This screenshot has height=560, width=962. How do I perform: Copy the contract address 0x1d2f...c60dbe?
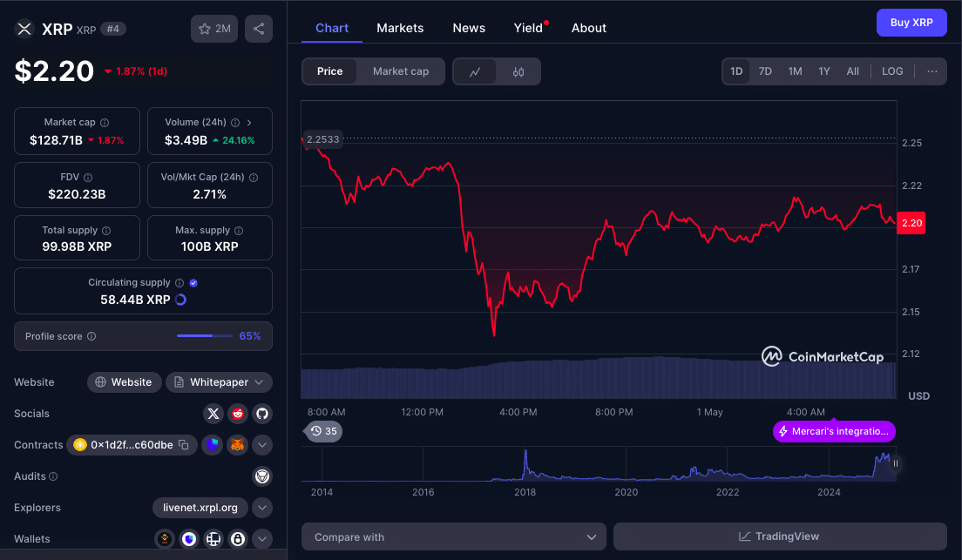click(x=184, y=445)
